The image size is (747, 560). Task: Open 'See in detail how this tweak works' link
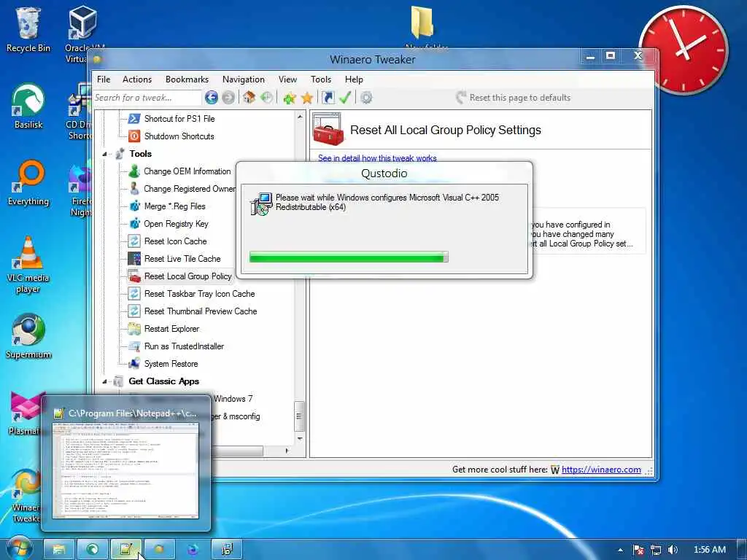tap(377, 158)
